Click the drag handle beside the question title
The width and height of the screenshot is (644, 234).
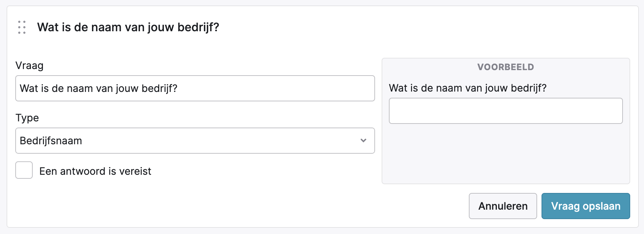tap(22, 27)
